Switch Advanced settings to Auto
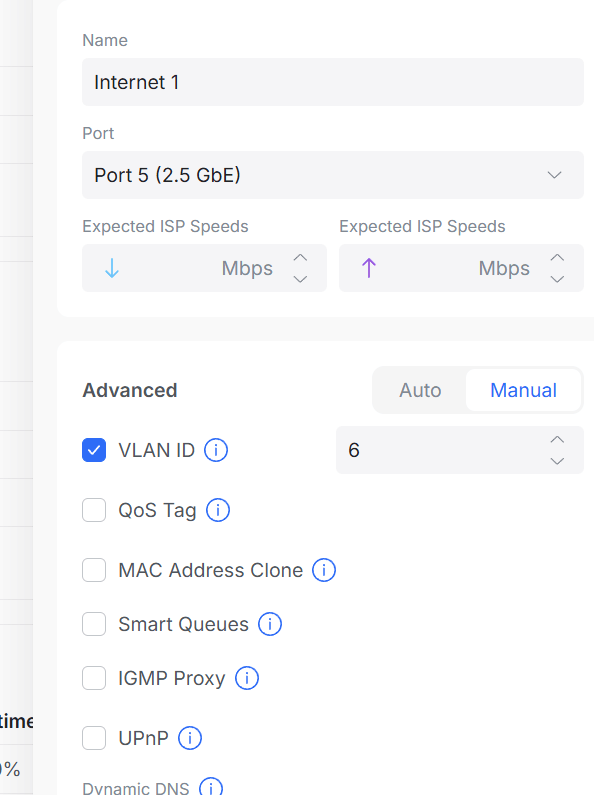This screenshot has width=594, height=795. 420,390
